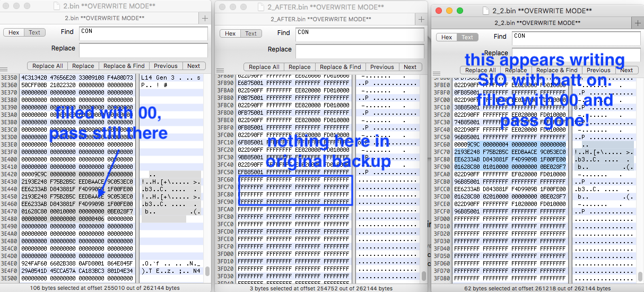
Task: Switch search mode to Text in 2.bin window
Action: click(x=34, y=32)
